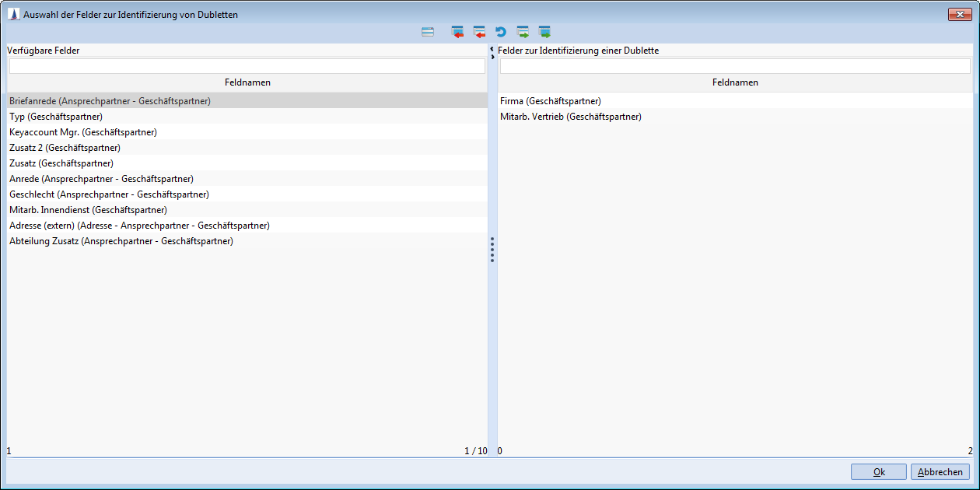Click the dotted splitter handle between panels

click(492, 250)
